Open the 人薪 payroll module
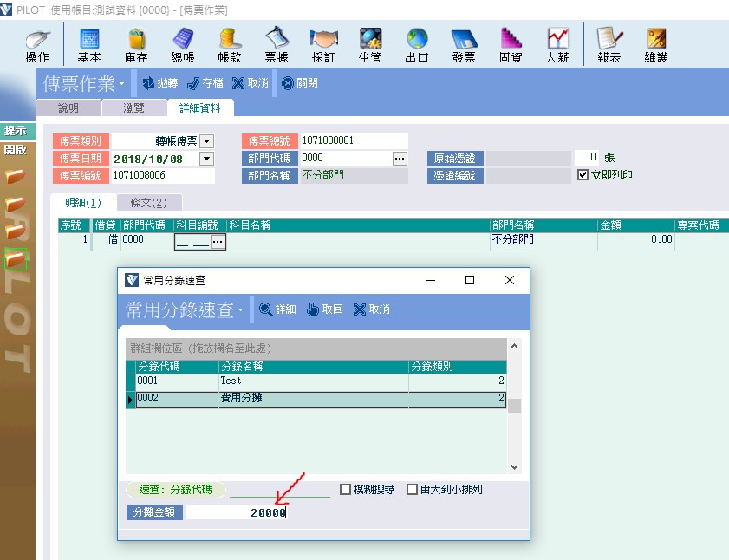Image resolution: width=729 pixels, height=560 pixels. point(557,46)
